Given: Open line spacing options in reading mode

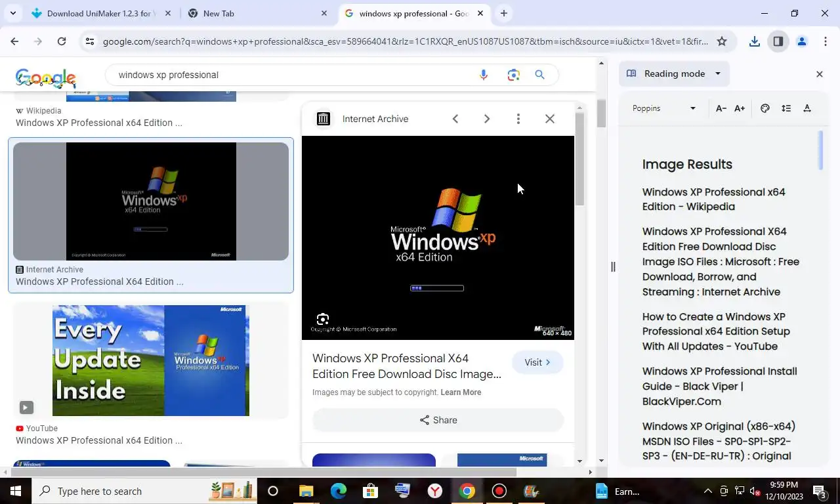Looking at the screenshot, I should (786, 108).
